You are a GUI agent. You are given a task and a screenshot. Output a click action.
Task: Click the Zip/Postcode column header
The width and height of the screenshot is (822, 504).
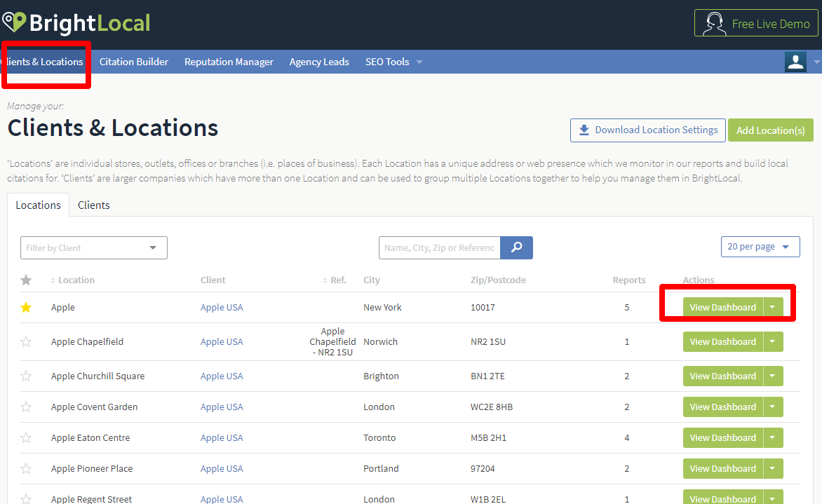click(498, 280)
